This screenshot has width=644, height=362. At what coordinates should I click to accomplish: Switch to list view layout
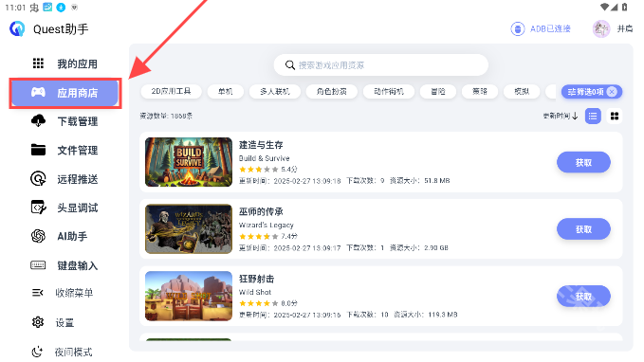(x=593, y=117)
